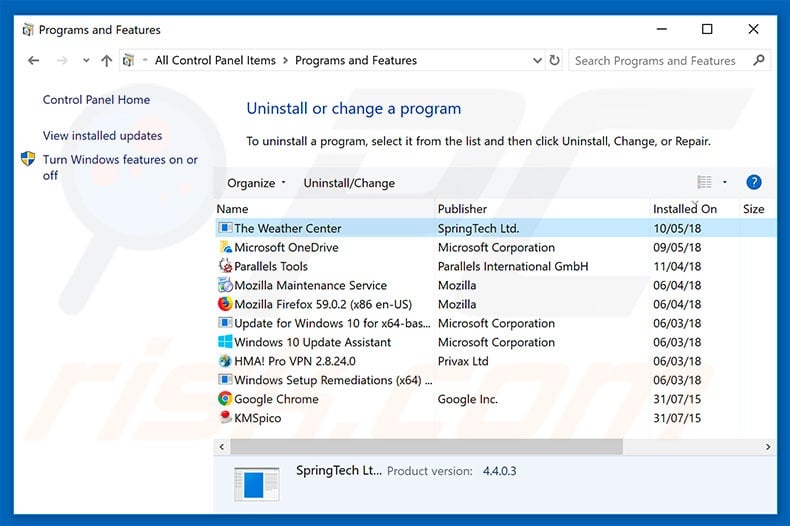Select The Weather Center entry
The width and height of the screenshot is (790, 526).
coord(496,228)
